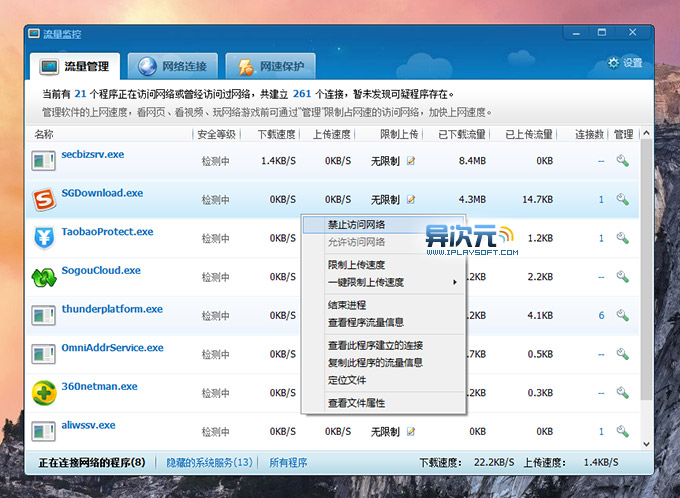Click the TaobaoProtect.exe shield icon
Image resolution: width=680 pixels, height=498 pixels.
coord(44,238)
